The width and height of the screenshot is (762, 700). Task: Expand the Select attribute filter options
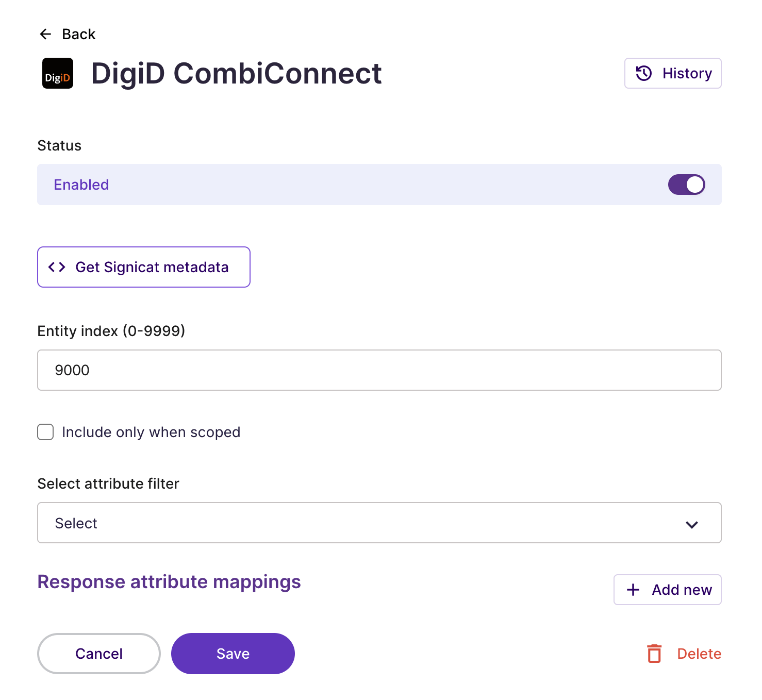[x=379, y=523]
